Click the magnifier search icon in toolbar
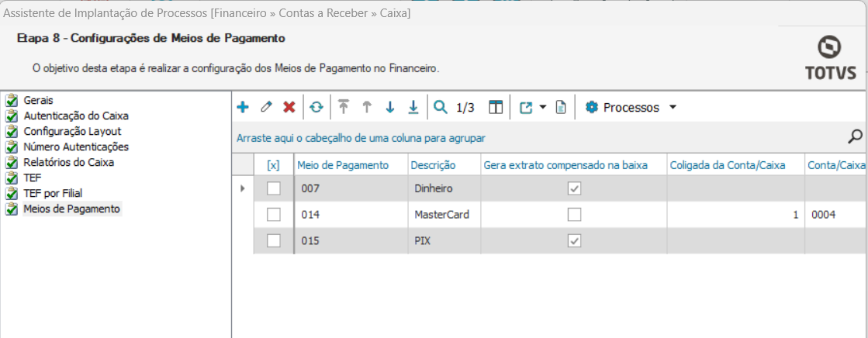Image resolution: width=868 pixels, height=338 pixels. coord(441,108)
